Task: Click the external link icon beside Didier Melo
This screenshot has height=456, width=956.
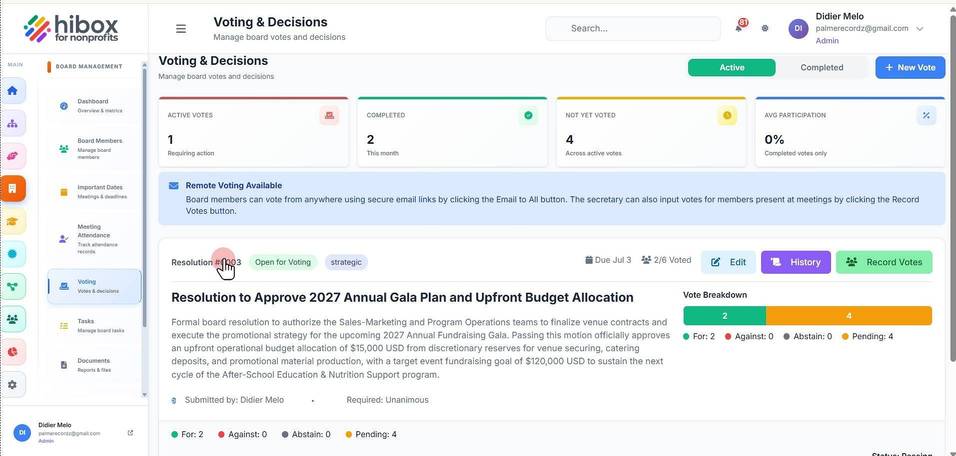Action: [130, 433]
